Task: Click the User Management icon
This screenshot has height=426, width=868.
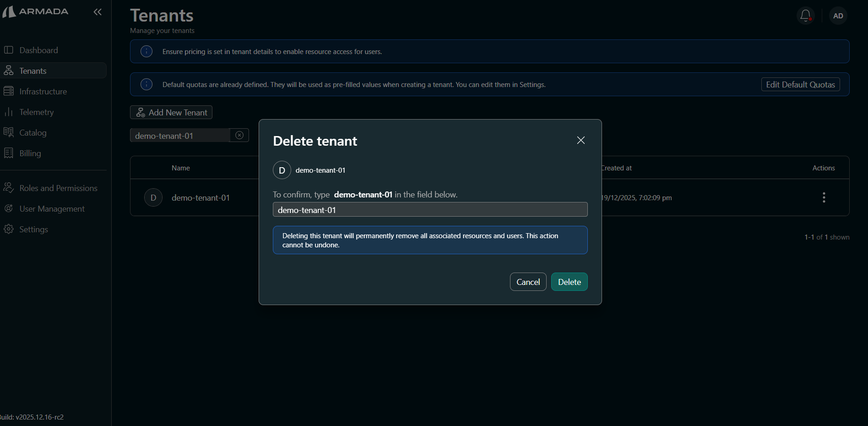Action: (x=9, y=208)
